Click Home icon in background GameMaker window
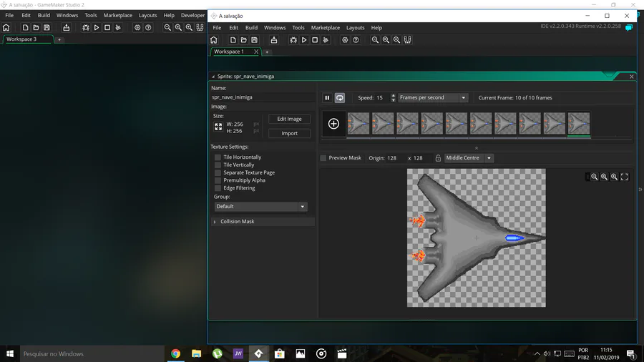Screen dimensions: 644x362 point(6,27)
